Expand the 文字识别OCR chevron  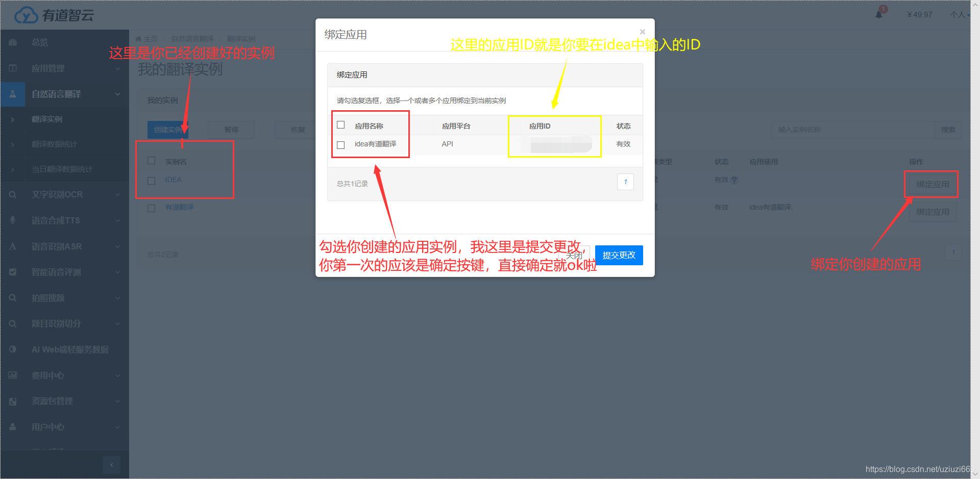coord(118,194)
